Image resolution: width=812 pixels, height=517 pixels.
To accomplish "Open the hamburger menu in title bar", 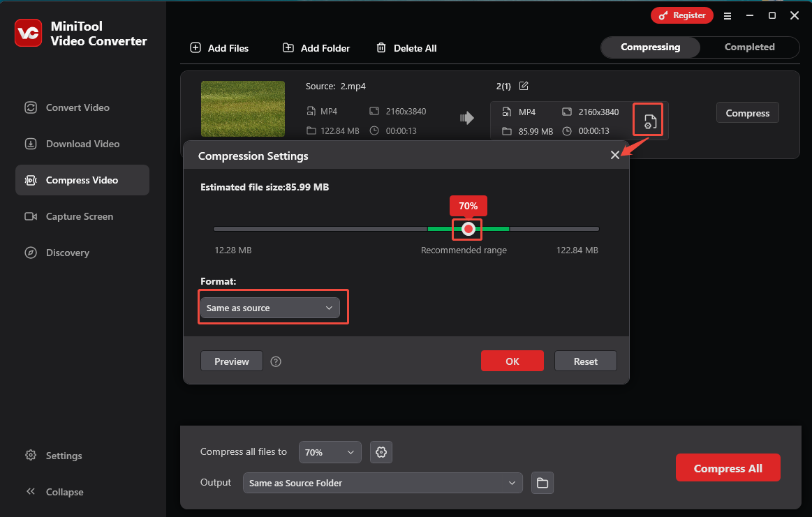I will coord(727,16).
